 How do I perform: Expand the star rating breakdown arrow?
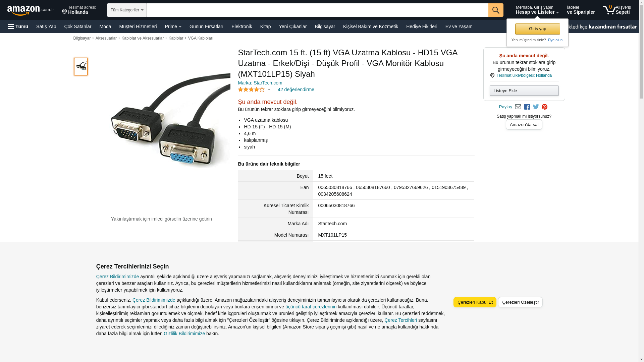point(269,89)
